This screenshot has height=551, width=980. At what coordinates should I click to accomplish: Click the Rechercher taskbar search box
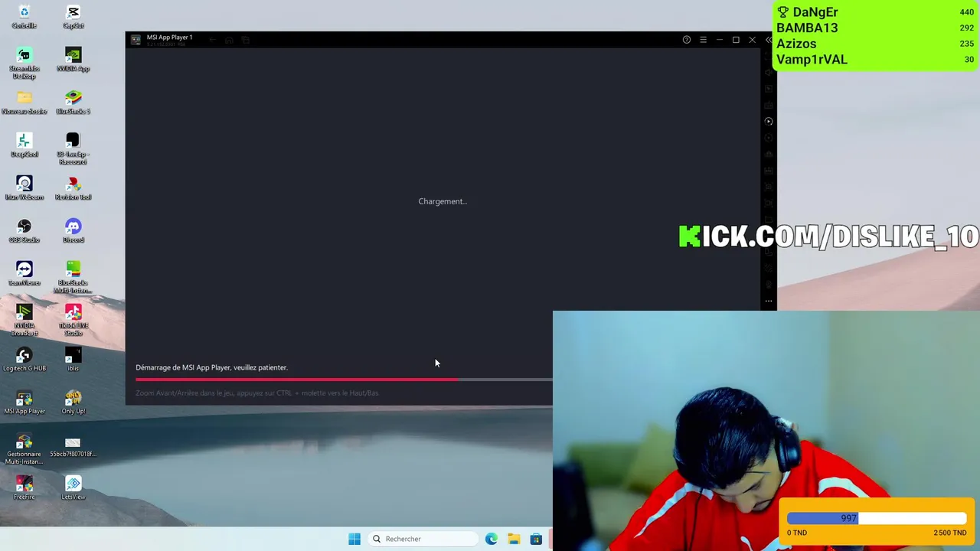tap(422, 539)
